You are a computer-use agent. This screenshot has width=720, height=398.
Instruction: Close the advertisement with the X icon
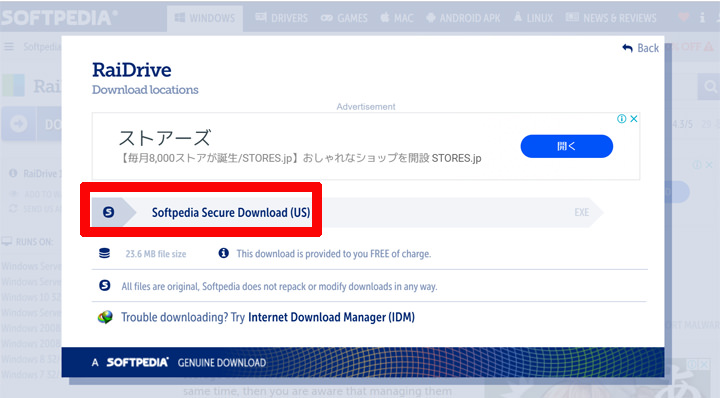pyautogui.click(x=634, y=119)
